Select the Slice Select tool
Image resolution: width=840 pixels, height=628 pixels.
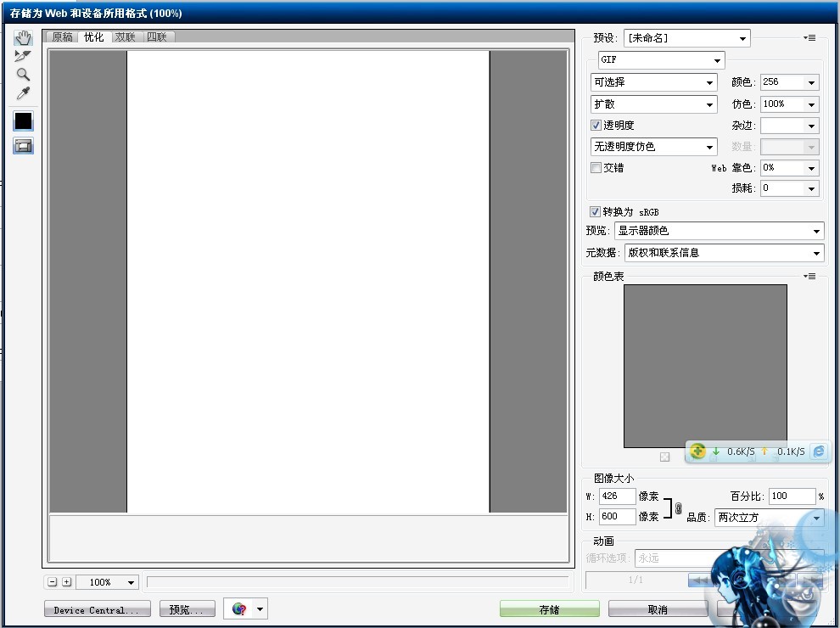click(23, 56)
